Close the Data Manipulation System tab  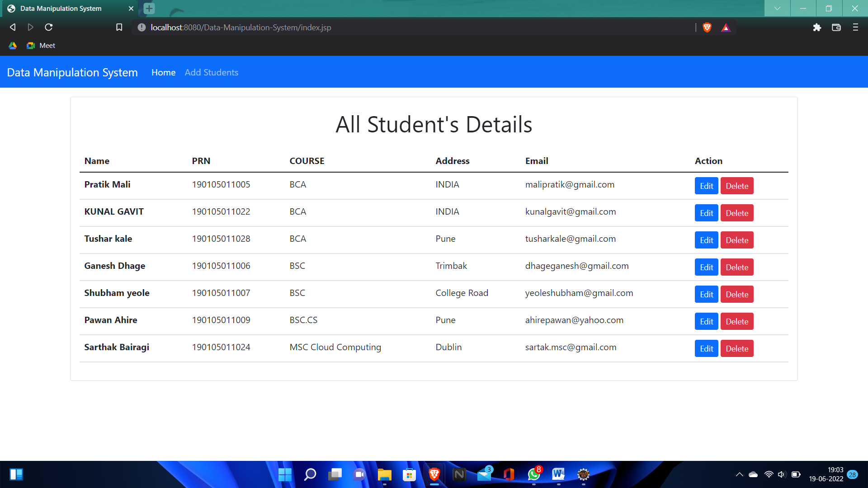coord(131,9)
